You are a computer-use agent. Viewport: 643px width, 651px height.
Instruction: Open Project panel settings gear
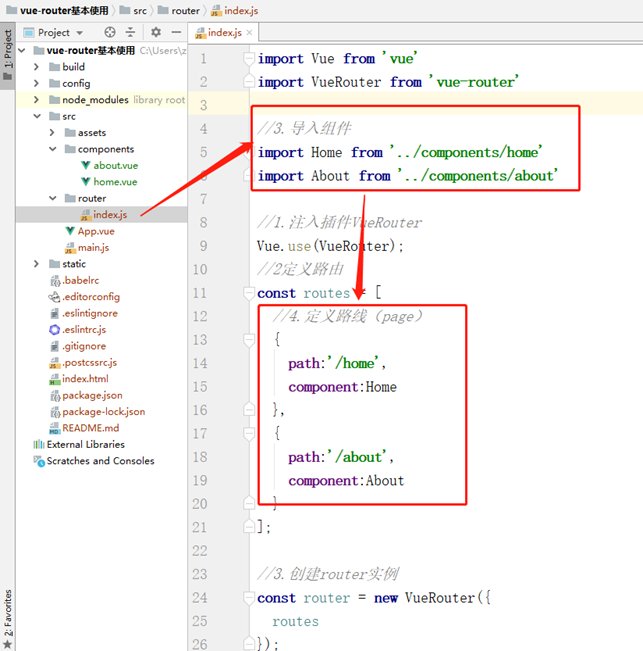coord(156,32)
